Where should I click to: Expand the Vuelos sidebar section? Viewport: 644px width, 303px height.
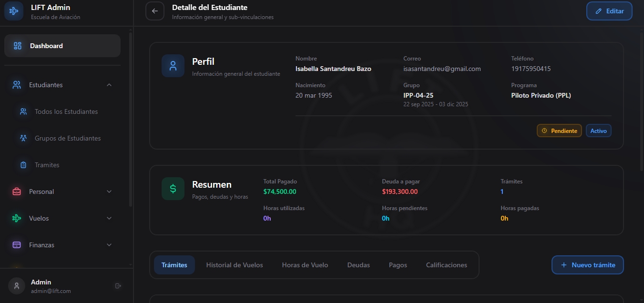(x=109, y=218)
